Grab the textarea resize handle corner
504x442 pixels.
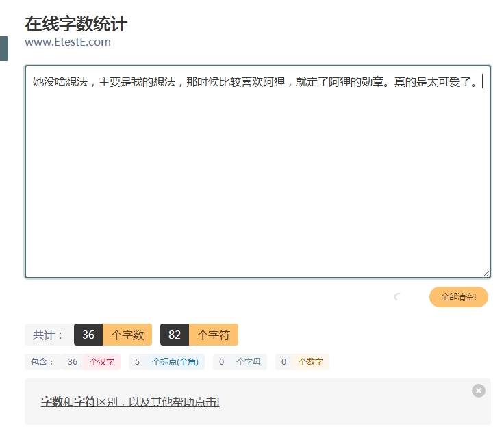(486, 274)
